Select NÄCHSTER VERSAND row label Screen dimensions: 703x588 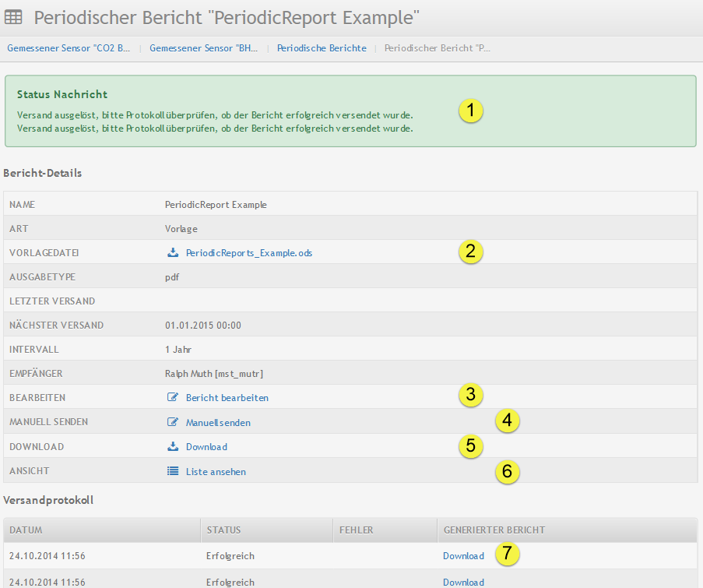[56, 326]
